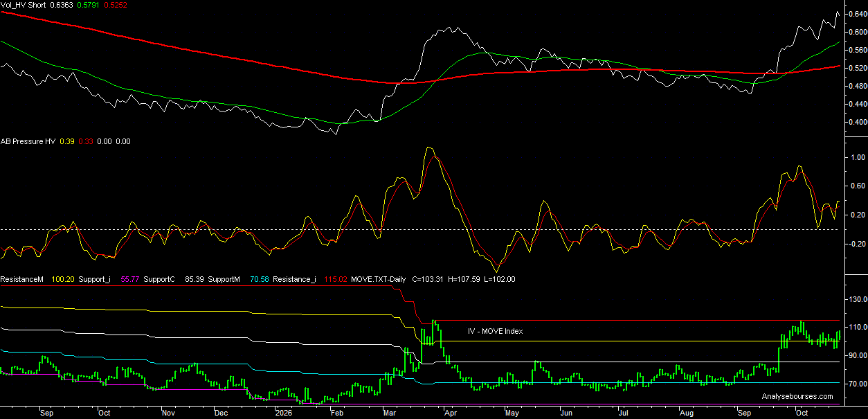Click the 90.0 price axis label
Image resolution: width=868 pixels, height=419 pixels.
click(859, 355)
